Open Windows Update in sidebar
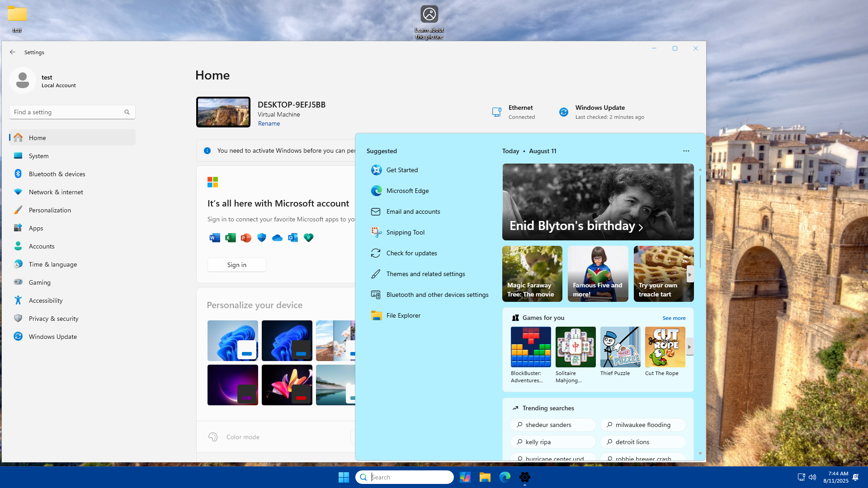The height and width of the screenshot is (488, 868). click(72, 337)
